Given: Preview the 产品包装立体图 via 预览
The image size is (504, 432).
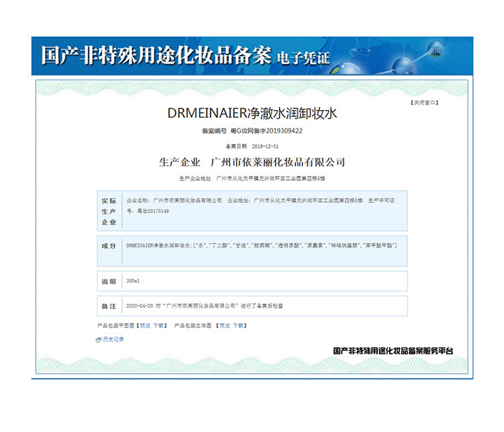Looking at the screenshot, I should [224, 326].
